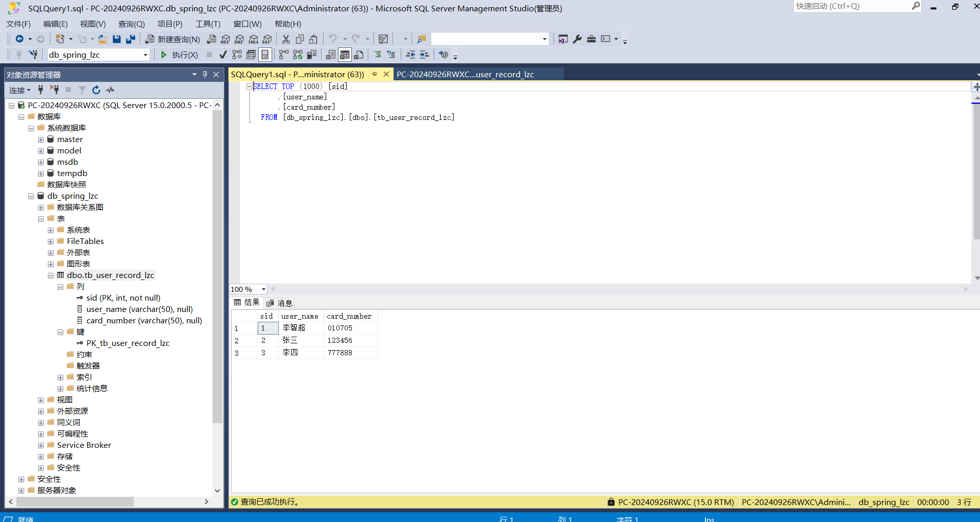This screenshot has height=522, width=980.
Task: Click the 执行(X) execute button
Action: [x=179, y=55]
